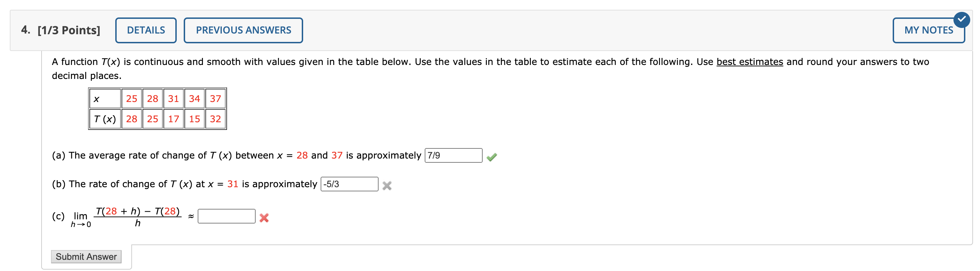Open PREVIOUS ANSWERS
Viewport: 980px width, 271px height.
coord(243,30)
